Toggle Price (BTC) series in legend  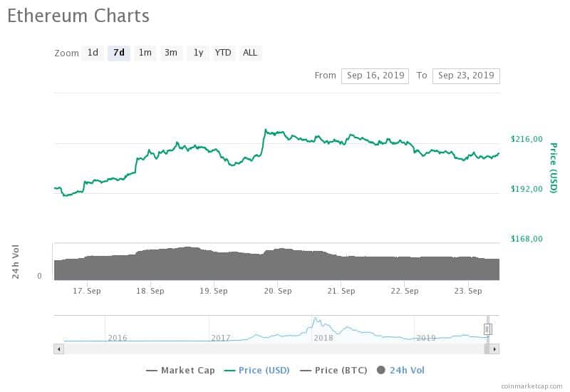coord(333,371)
